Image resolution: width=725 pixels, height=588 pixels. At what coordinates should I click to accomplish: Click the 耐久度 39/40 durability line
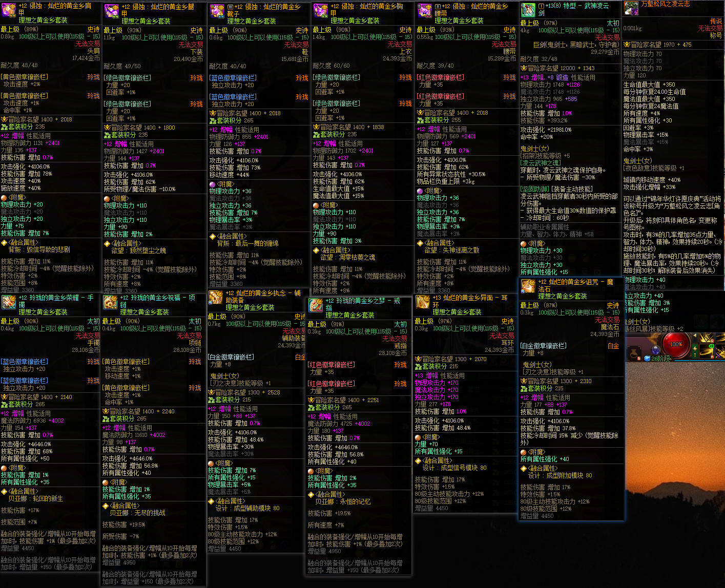tap(436, 66)
